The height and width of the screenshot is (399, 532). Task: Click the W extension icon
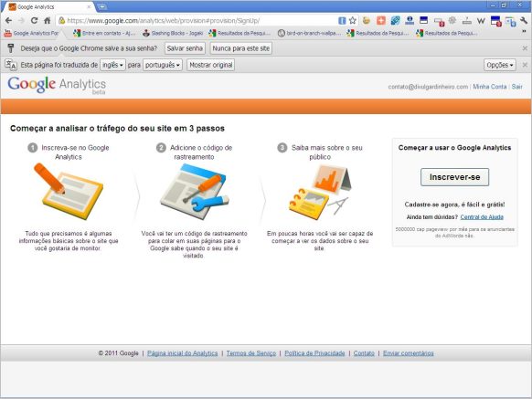tap(481, 21)
